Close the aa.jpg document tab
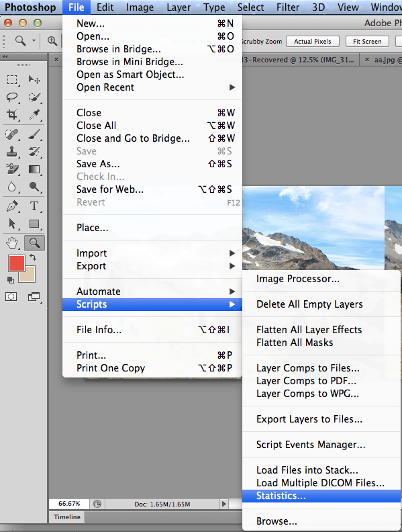The image size is (402, 532). (366, 60)
